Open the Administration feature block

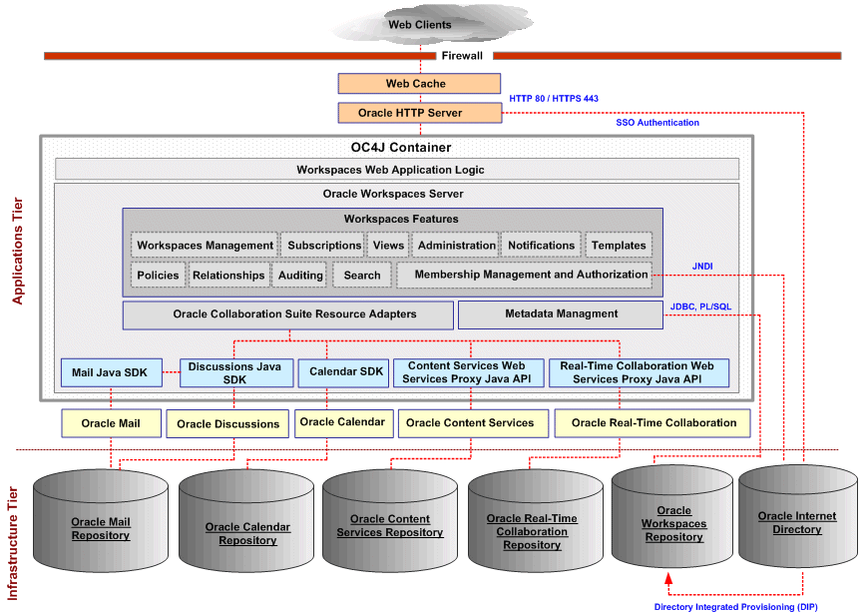(x=456, y=245)
